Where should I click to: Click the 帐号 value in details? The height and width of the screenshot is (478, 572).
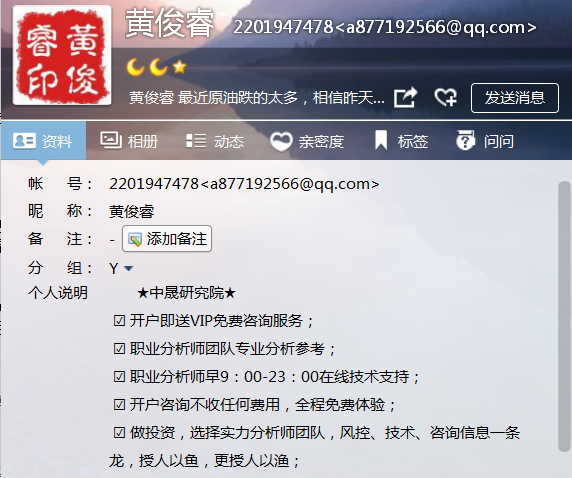244,184
